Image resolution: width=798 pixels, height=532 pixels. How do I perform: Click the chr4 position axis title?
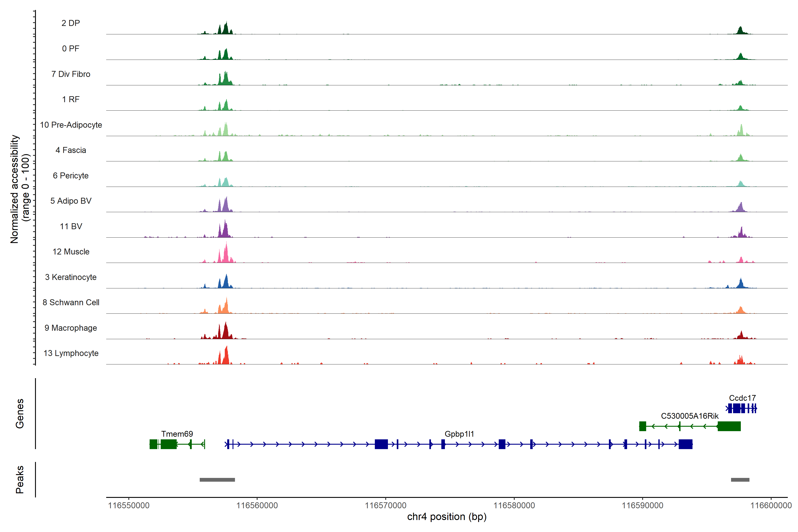point(446,517)
